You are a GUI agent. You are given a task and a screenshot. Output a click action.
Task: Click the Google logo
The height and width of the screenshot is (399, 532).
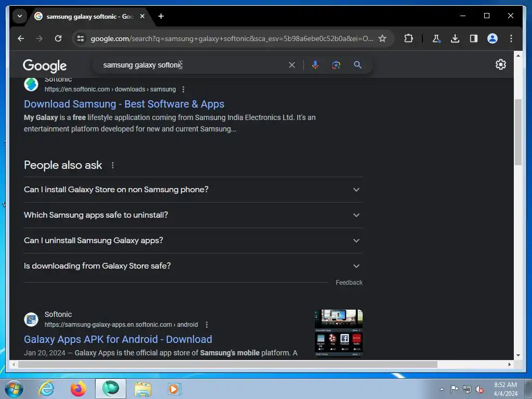coord(45,65)
